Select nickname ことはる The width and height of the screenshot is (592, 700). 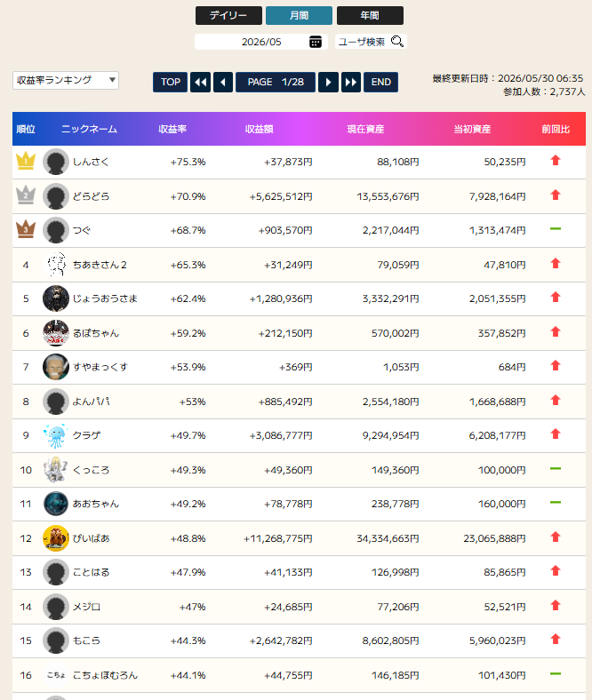point(92,572)
